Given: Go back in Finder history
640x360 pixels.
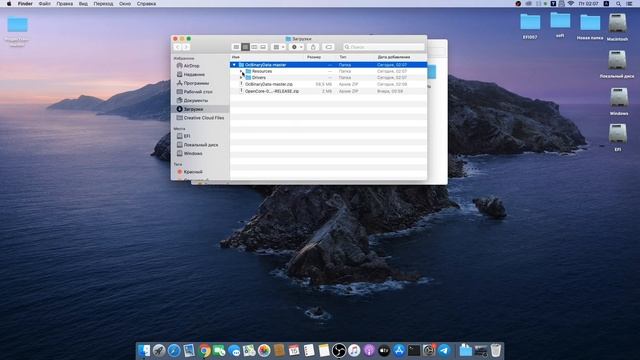Looking at the screenshot, I should click(x=178, y=47).
